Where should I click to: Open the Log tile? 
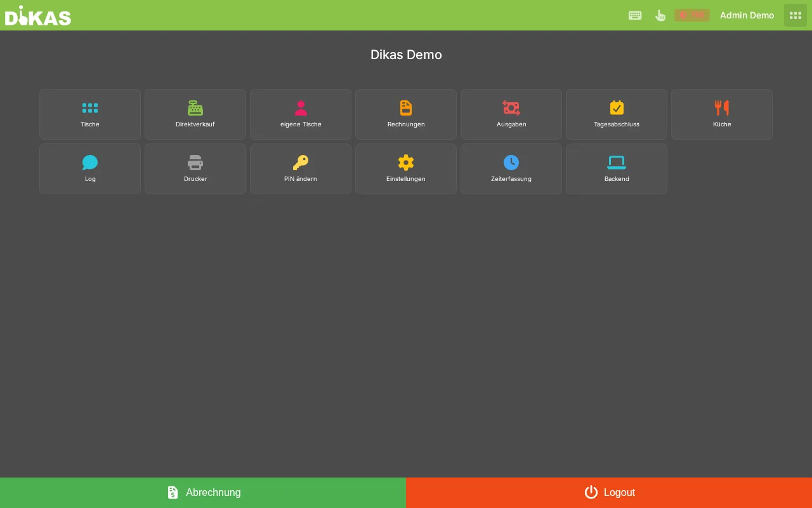[x=90, y=169]
